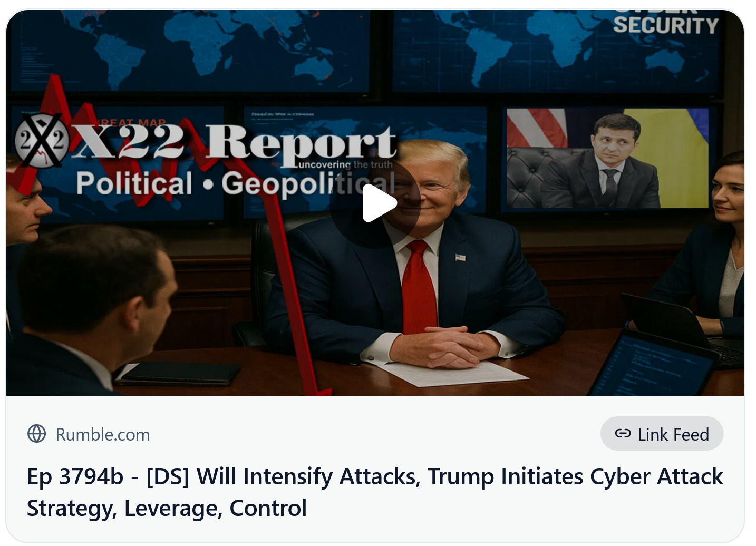756x546 pixels.
Task: Click the 'uncovering the truth' tagline
Action: (x=346, y=164)
